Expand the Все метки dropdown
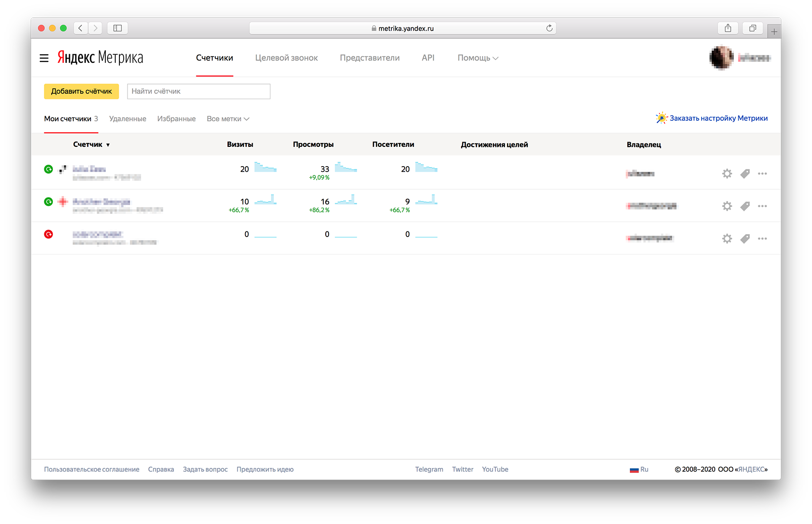This screenshot has height=524, width=812. (228, 118)
